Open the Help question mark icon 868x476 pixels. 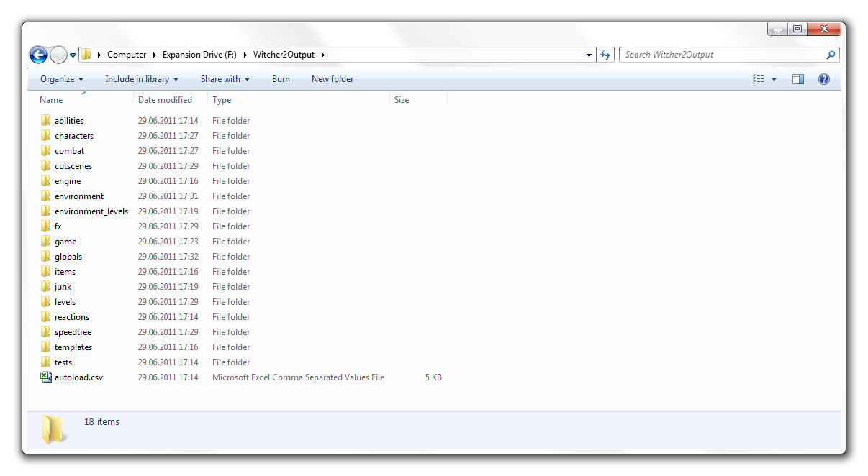click(824, 79)
